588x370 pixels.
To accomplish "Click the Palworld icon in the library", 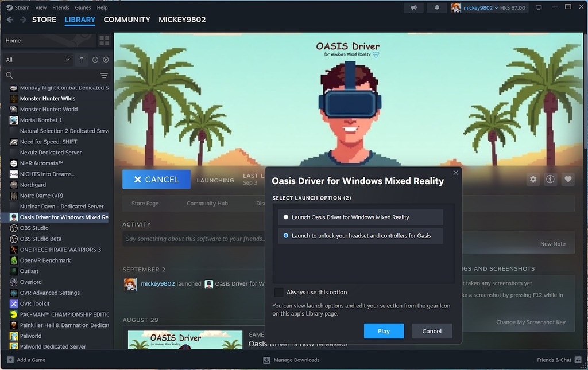I will tap(14, 336).
